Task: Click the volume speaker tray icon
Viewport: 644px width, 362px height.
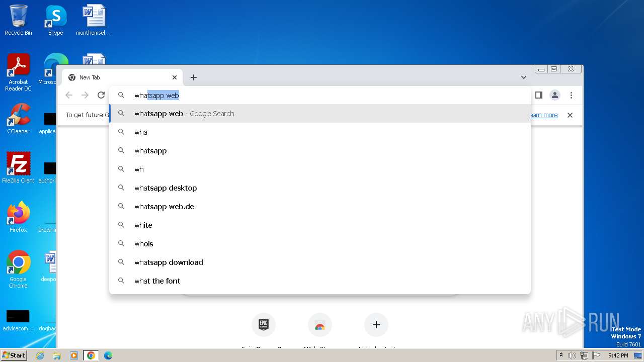Action: tap(572, 355)
